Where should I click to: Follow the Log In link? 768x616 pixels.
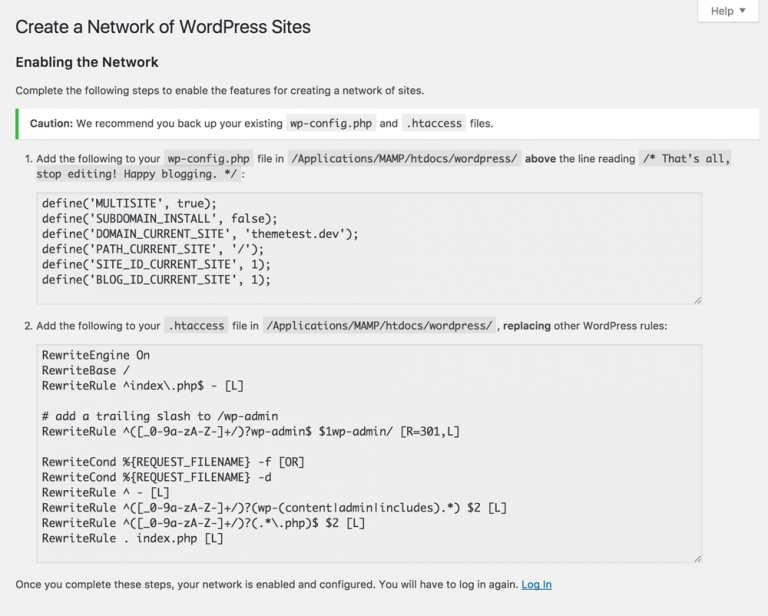[x=536, y=585]
